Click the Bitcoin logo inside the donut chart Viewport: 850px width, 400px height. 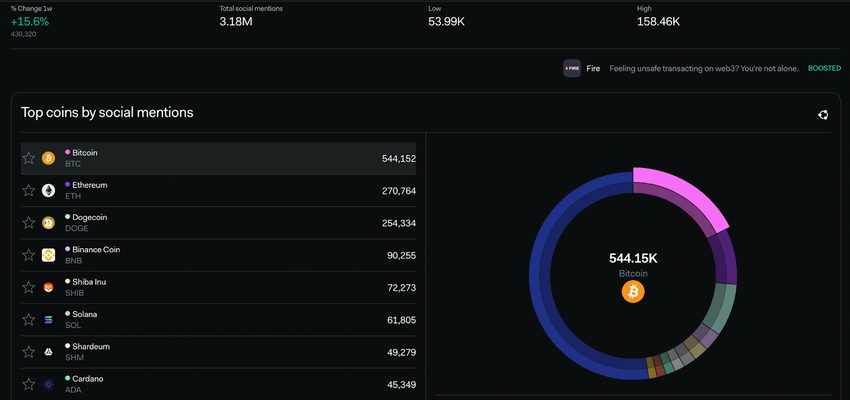(633, 292)
